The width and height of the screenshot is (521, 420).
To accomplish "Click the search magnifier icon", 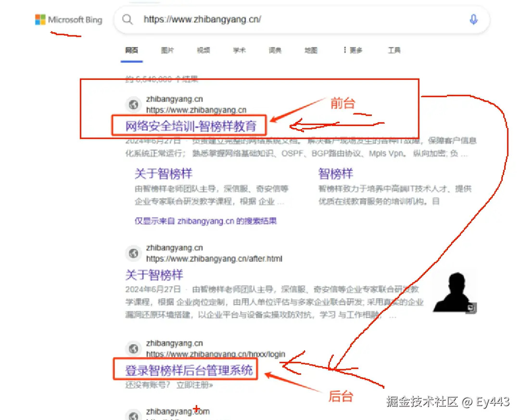I will (x=127, y=19).
